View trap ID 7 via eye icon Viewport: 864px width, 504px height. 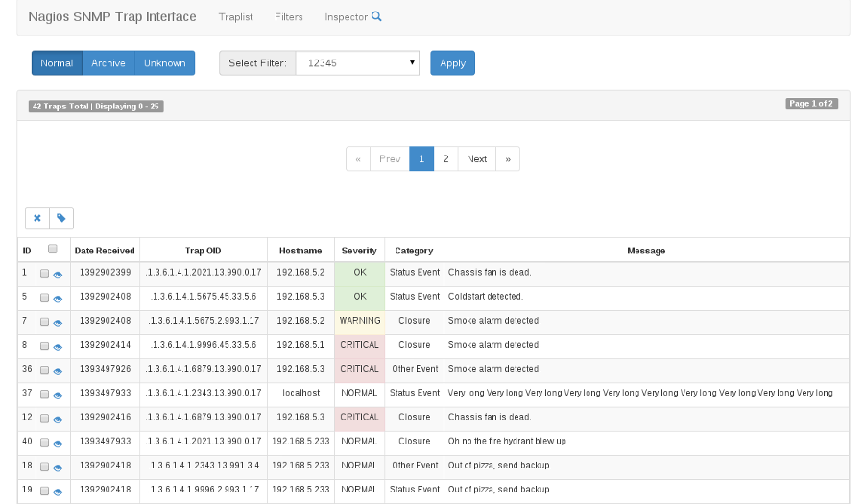58,323
